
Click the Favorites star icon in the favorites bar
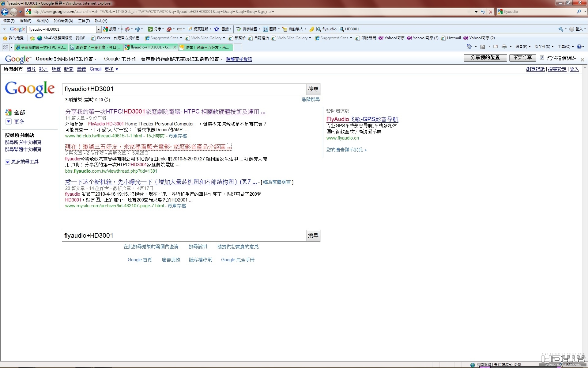coord(5,38)
